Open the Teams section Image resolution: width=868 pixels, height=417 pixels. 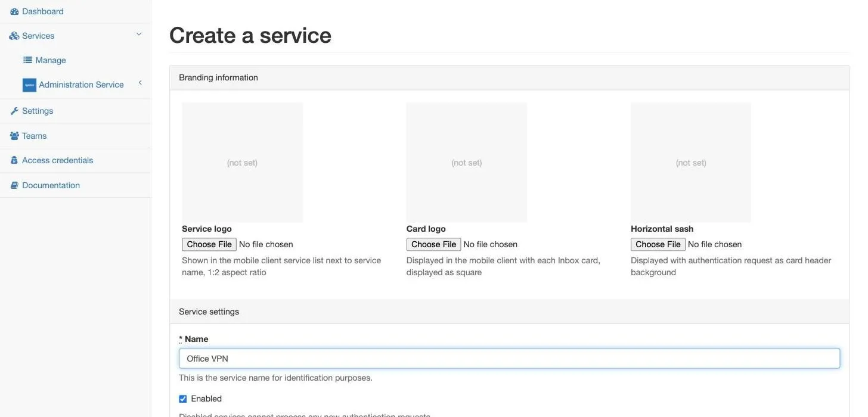pyautogui.click(x=35, y=136)
